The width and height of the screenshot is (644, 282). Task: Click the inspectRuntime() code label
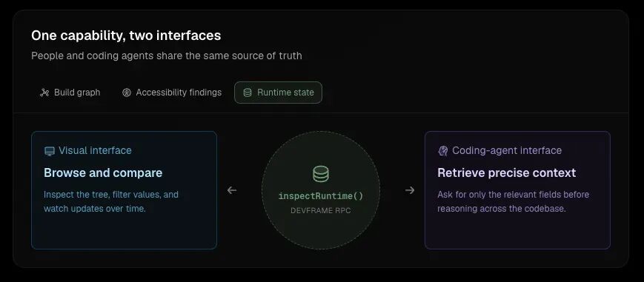(x=321, y=196)
